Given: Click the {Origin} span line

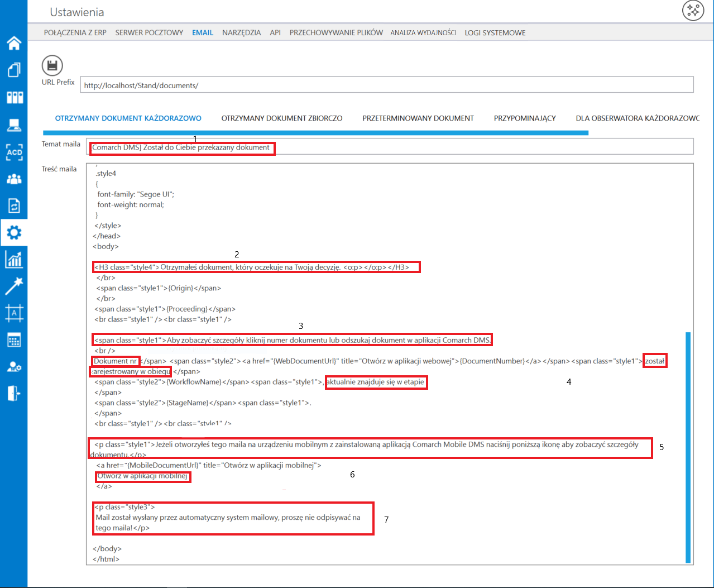Looking at the screenshot, I should point(159,288).
